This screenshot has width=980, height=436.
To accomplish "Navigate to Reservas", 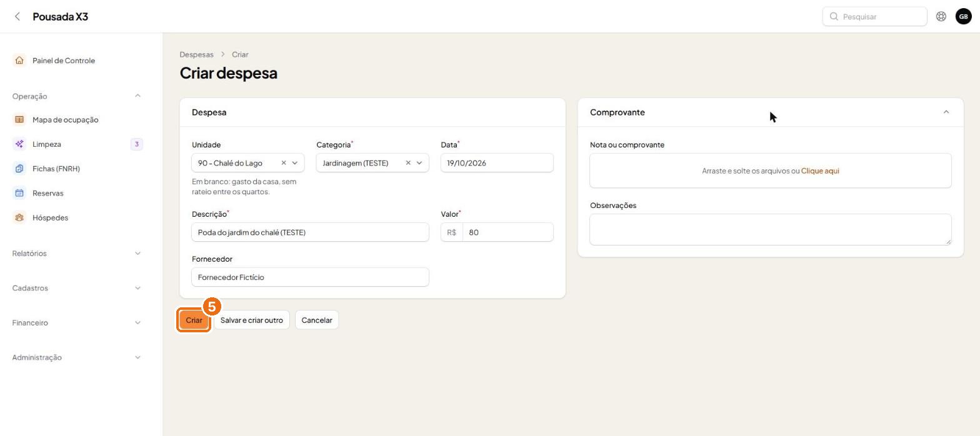I will [47, 193].
